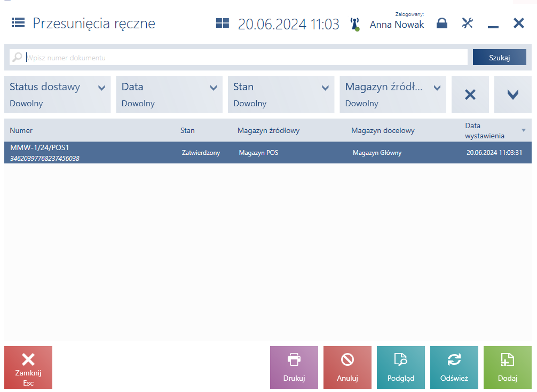
Task: Lock the workstation with the padlock icon
Action: [442, 23]
